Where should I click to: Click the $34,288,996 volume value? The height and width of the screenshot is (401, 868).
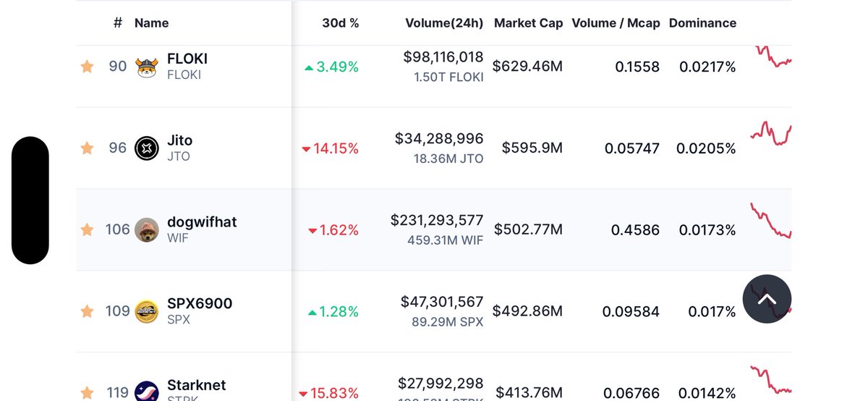point(439,138)
